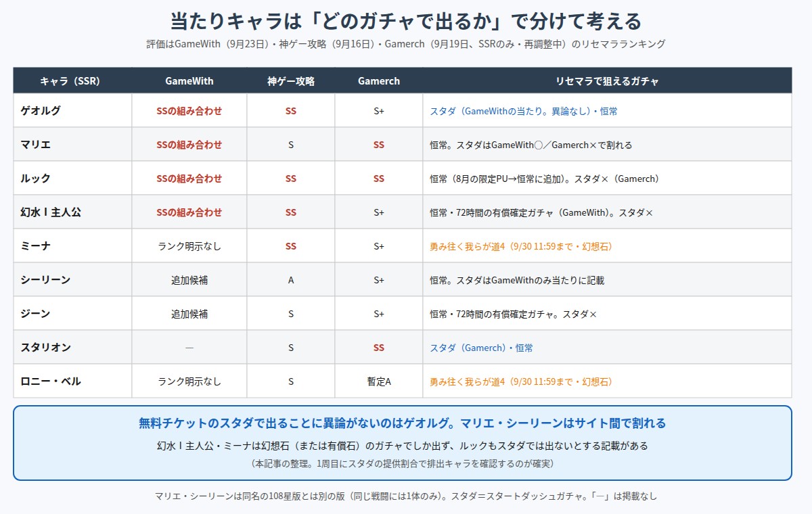Click マリエ's SSの組み合わせ GameWith rating
Screen dimensions: 812x514
click(189, 145)
